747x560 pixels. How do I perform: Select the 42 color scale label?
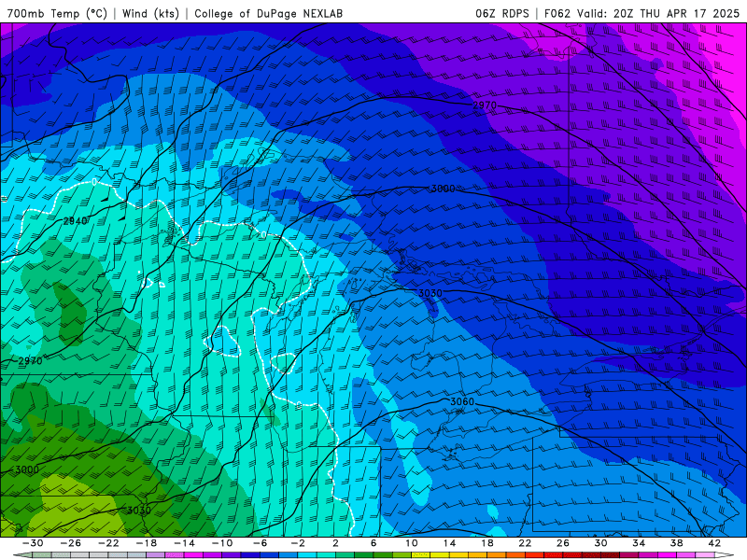(714, 543)
